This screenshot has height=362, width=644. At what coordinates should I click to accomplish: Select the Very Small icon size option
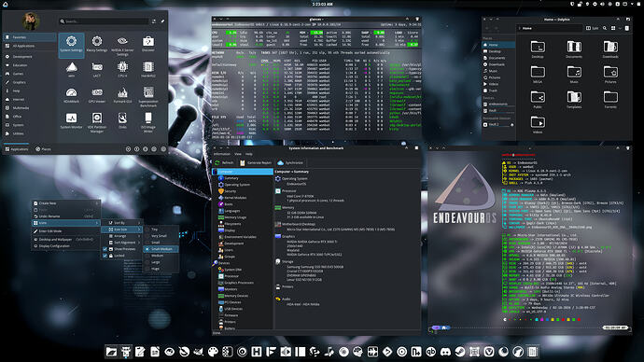pos(161,236)
